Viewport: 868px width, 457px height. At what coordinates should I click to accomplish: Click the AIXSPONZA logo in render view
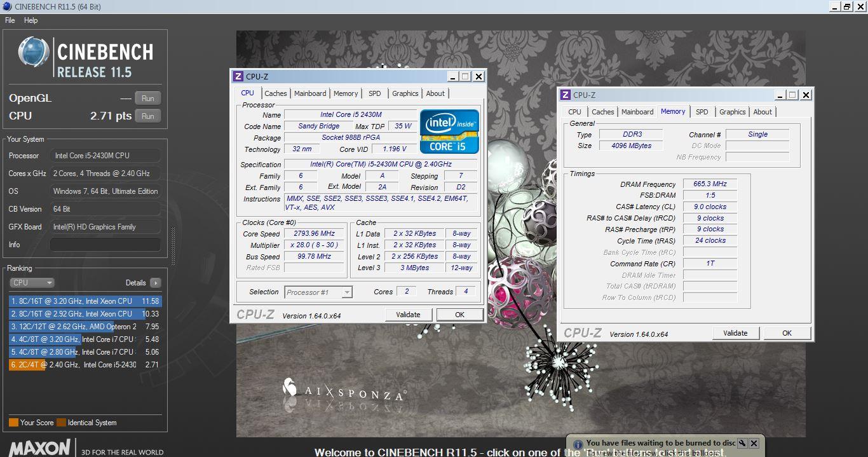click(x=344, y=389)
